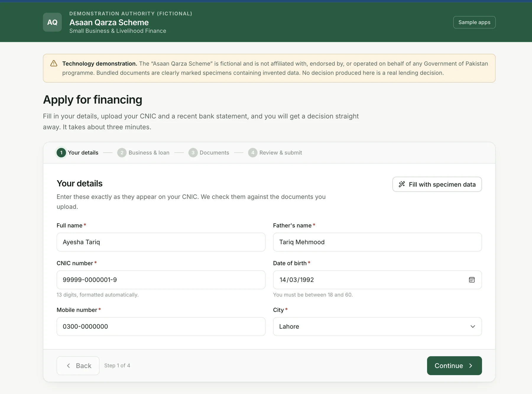Select step 4 Review & submit

[275, 153]
